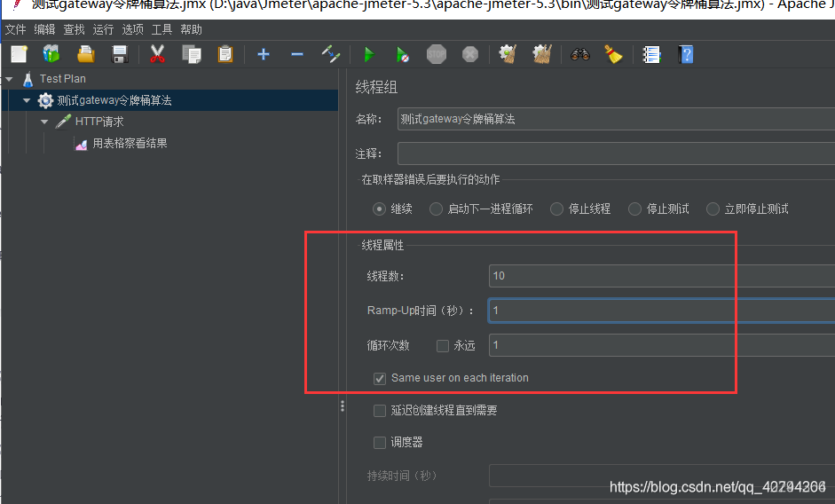Click the Stop test icon

pyautogui.click(x=437, y=54)
